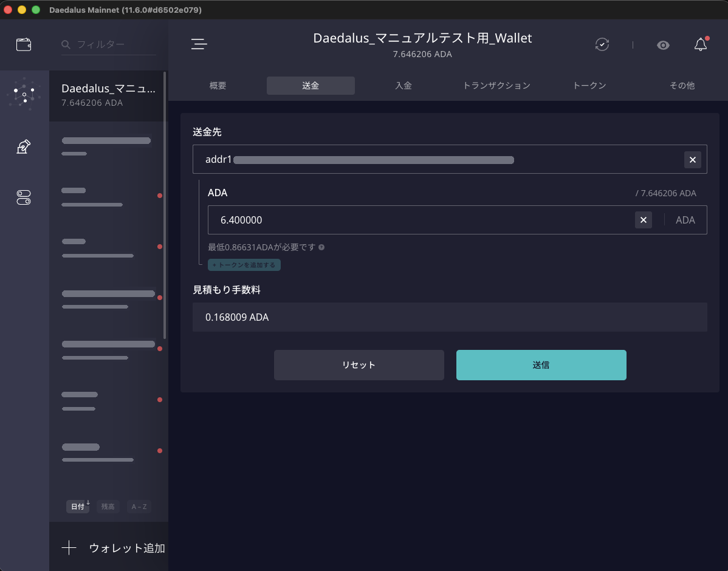The height and width of the screenshot is (571, 728).
Task: Click the minimum ADA help question icon
Action: point(321,247)
